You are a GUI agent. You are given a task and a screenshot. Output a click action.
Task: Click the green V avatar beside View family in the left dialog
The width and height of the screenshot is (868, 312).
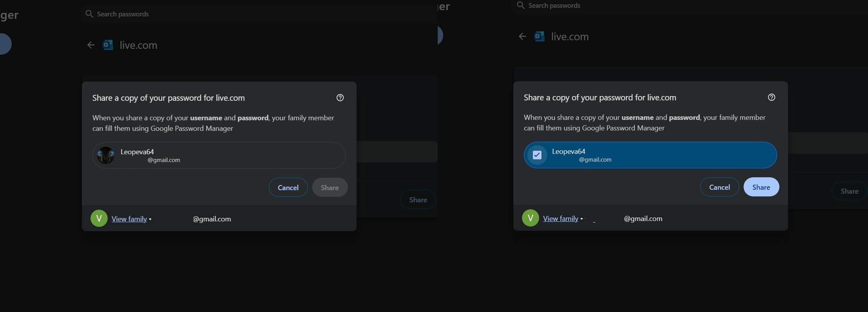tap(99, 218)
